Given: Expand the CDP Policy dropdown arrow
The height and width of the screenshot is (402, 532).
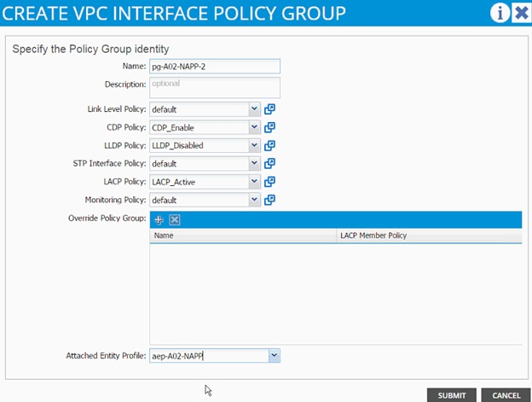Looking at the screenshot, I should (254, 127).
